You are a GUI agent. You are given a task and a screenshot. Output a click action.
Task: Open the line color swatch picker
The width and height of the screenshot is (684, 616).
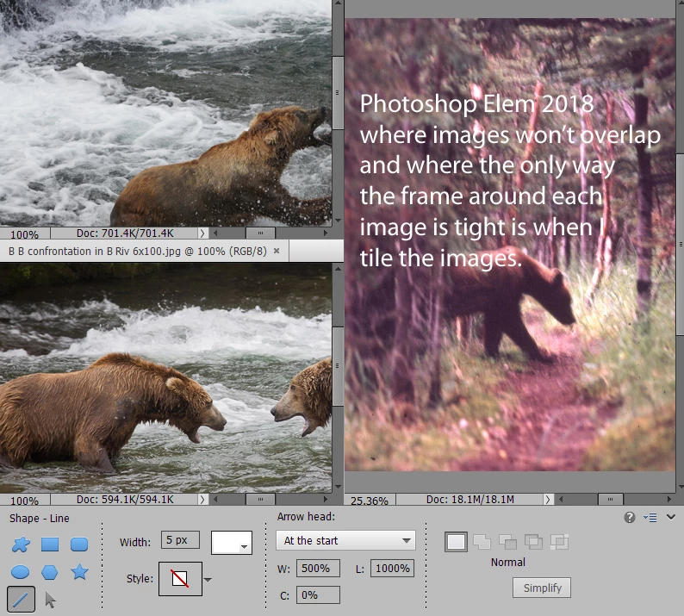pos(231,542)
